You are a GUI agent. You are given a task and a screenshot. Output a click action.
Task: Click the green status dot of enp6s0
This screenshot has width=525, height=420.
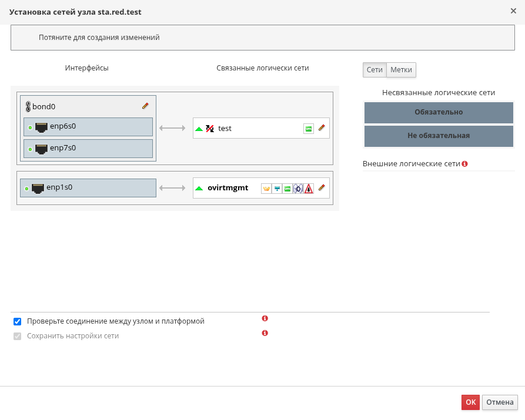coord(30,127)
